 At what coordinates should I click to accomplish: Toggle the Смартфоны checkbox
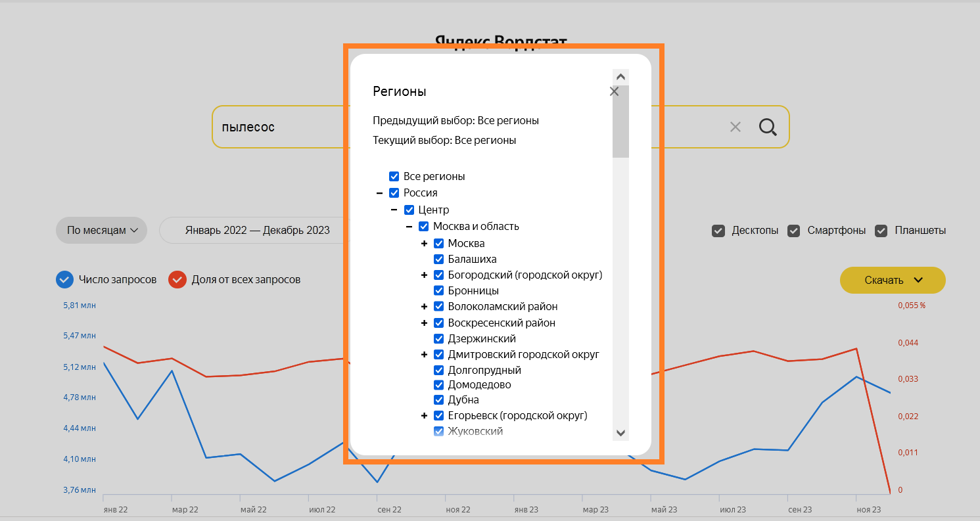pos(794,231)
